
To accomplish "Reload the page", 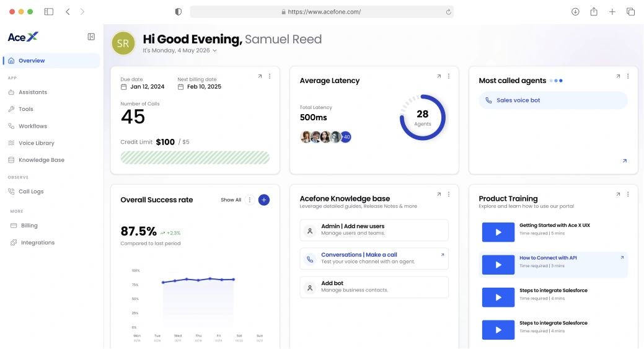I will pos(449,12).
